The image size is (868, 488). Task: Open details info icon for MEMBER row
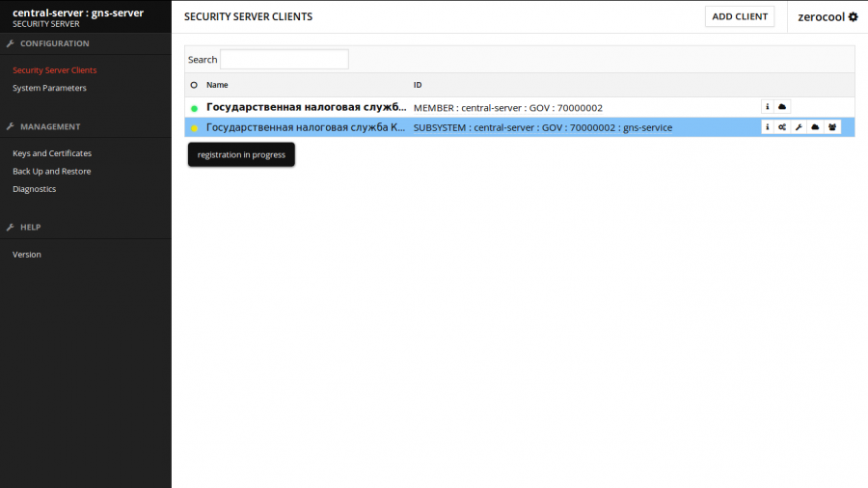pyautogui.click(x=768, y=107)
